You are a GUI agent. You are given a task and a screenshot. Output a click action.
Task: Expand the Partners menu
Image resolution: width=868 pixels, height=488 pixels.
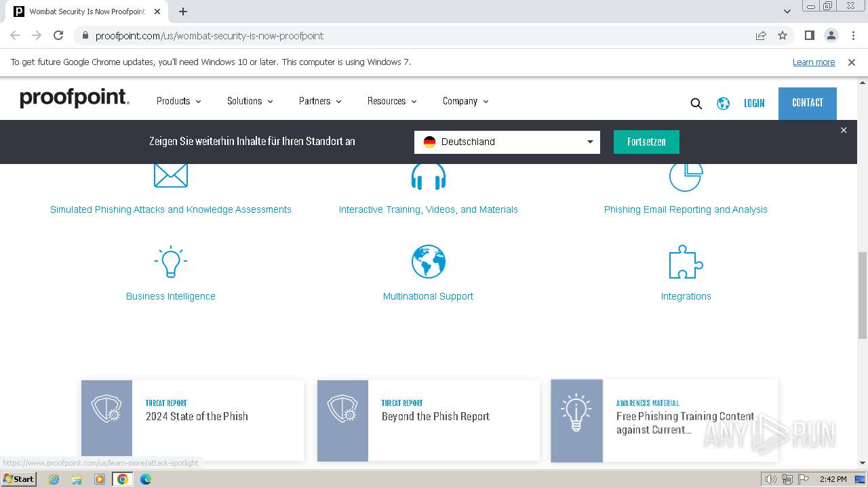click(x=320, y=101)
